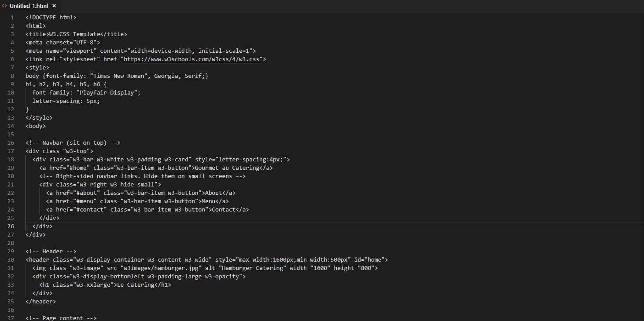Close the Untitled-1.html tab

tap(54, 6)
